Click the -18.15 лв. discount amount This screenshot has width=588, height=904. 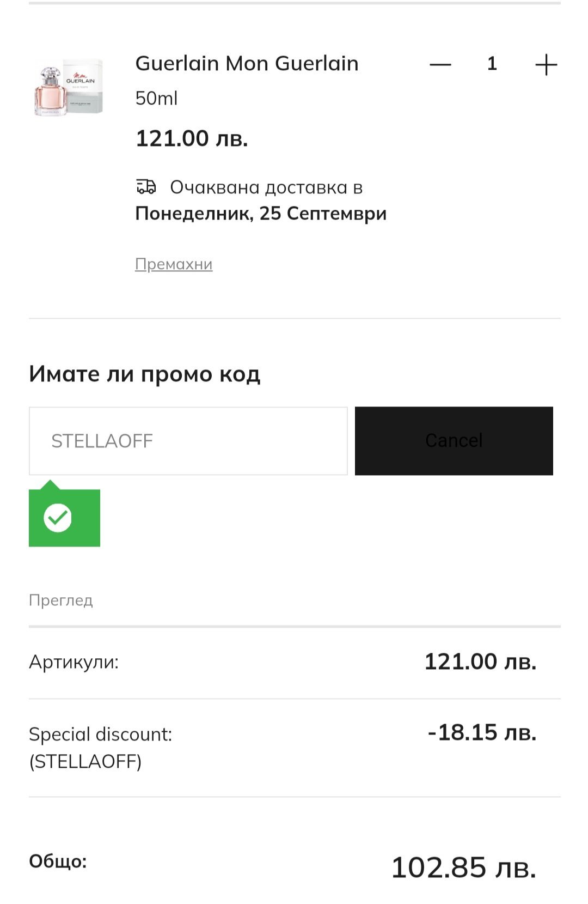(482, 733)
